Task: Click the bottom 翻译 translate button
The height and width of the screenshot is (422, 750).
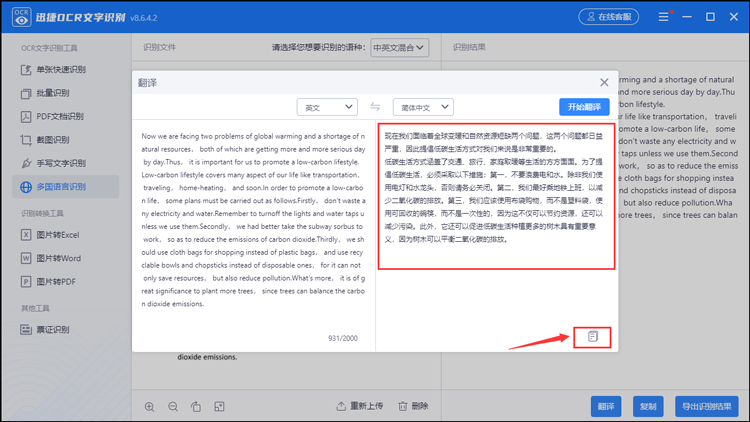Action: tap(606, 406)
